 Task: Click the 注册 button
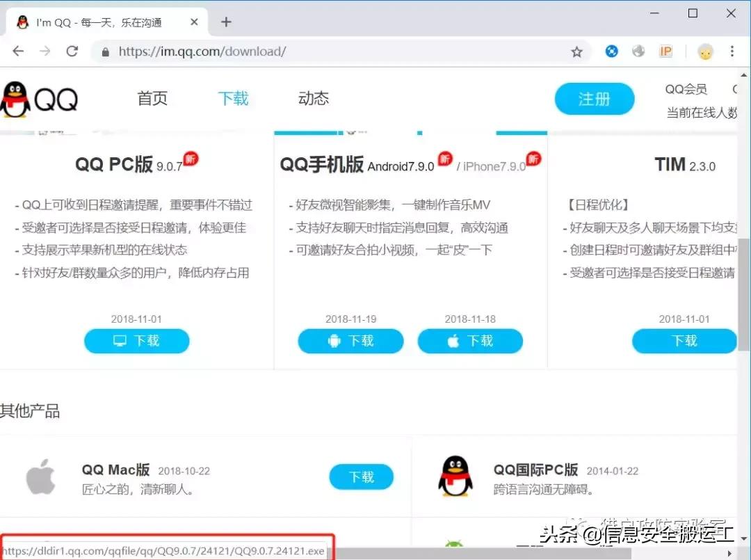[595, 99]
